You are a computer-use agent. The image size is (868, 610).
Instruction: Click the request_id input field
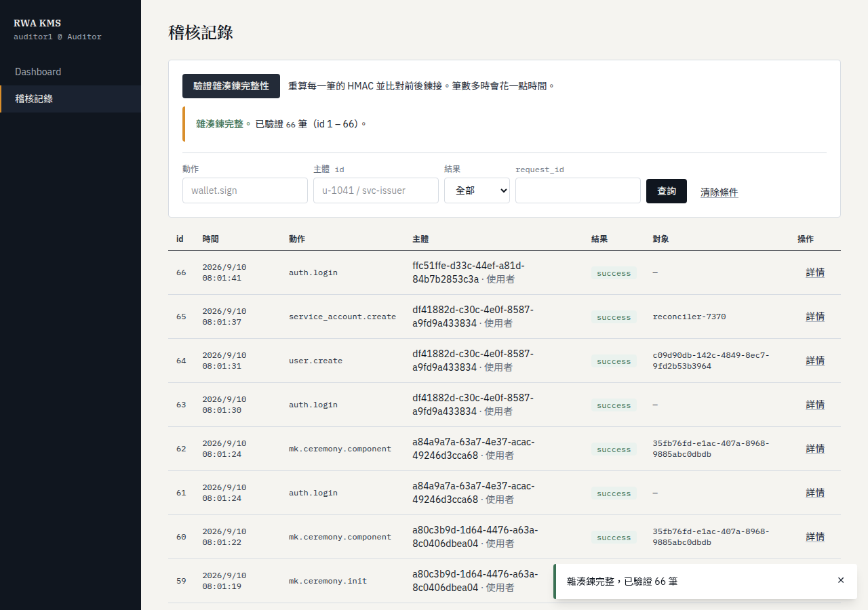pos(578,190)
